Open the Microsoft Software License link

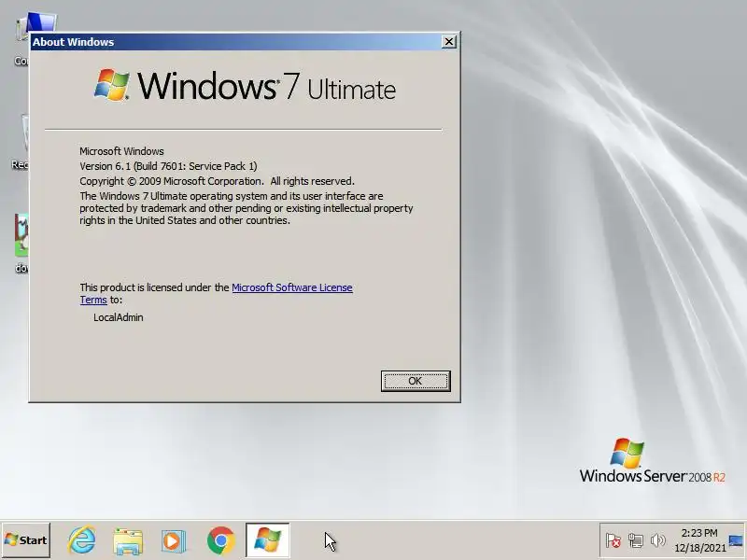[291, 287]
